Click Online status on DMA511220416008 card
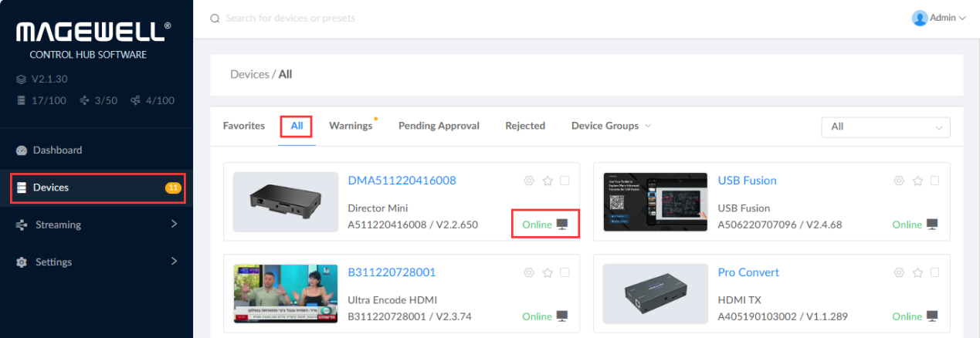 (x=537, y=225)
